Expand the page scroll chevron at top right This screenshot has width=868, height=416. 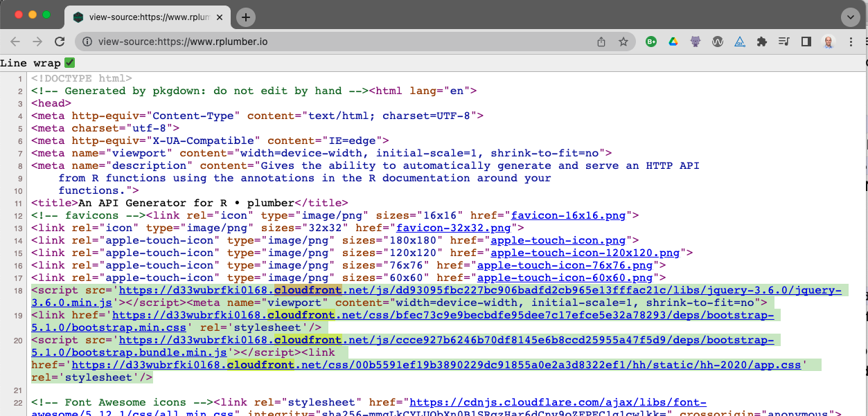pyautogui.click(x=851, y=17)
